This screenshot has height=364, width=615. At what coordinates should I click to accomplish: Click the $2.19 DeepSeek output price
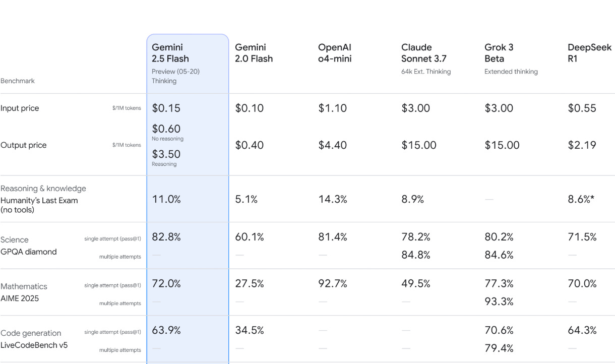point(582,145)
